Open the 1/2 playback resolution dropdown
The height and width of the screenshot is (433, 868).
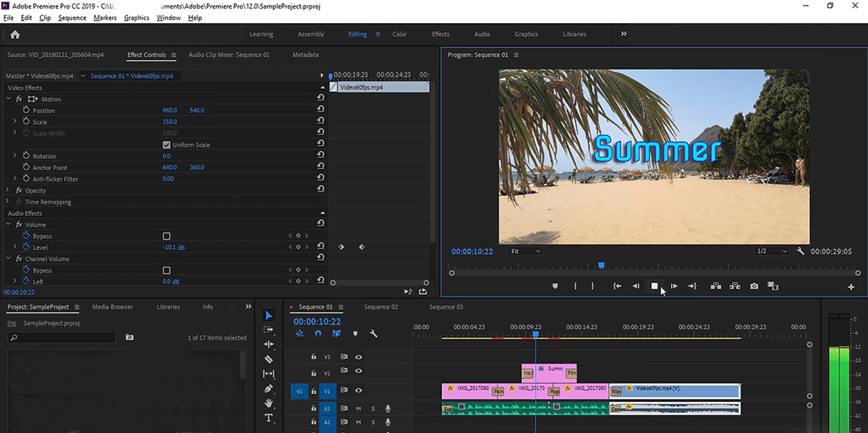tap(771, 251)
